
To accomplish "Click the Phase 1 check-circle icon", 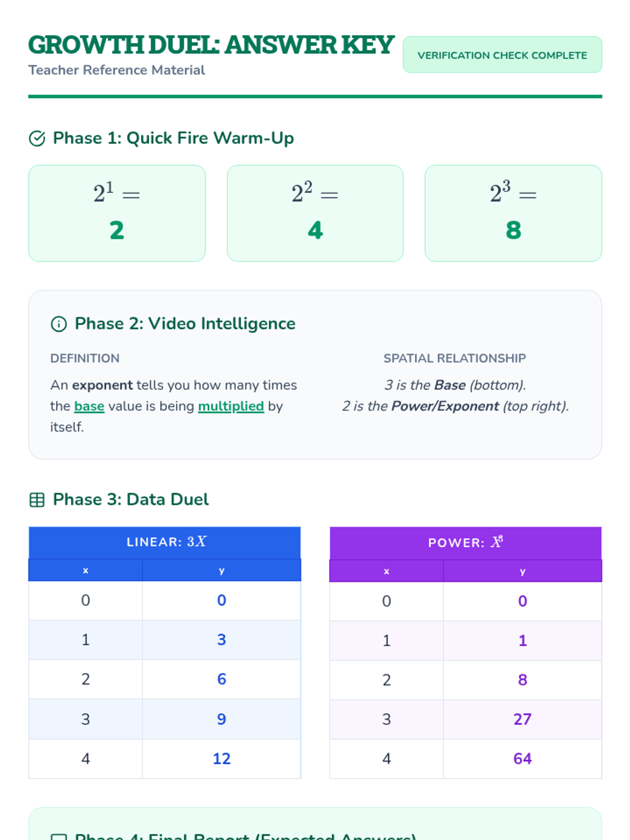I will coord(37,139).
